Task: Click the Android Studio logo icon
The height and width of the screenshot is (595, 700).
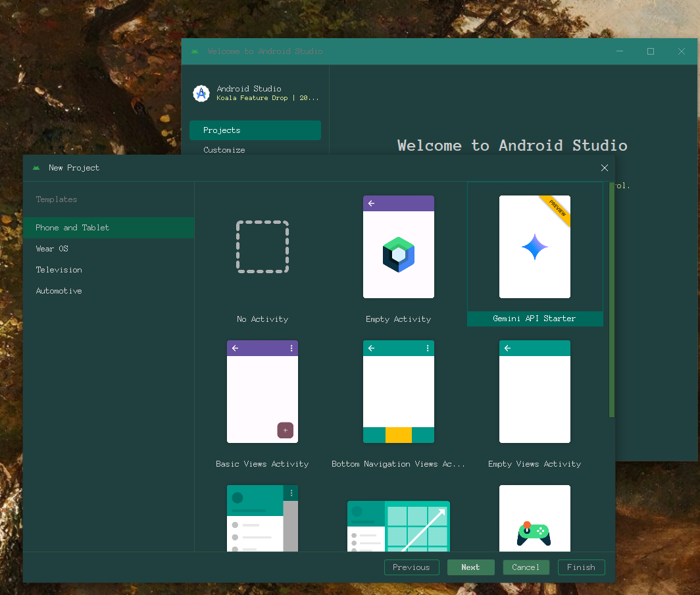Action: pyautogui.click(x=201, y=93)
